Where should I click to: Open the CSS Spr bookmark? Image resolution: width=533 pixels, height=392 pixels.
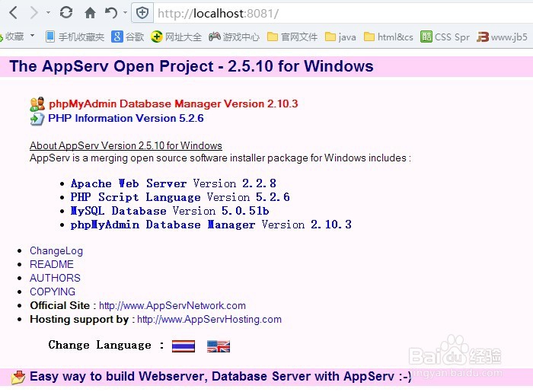point(445,37)
